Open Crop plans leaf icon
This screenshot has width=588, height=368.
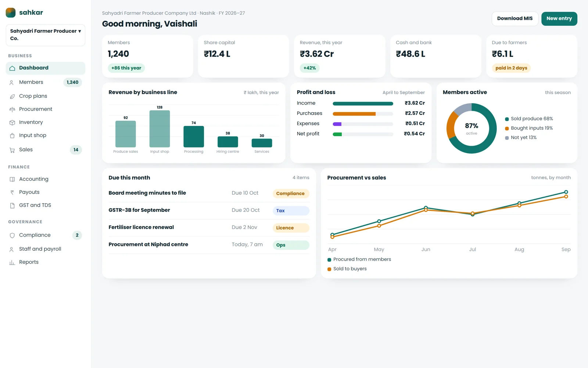(x=12, y=96)
